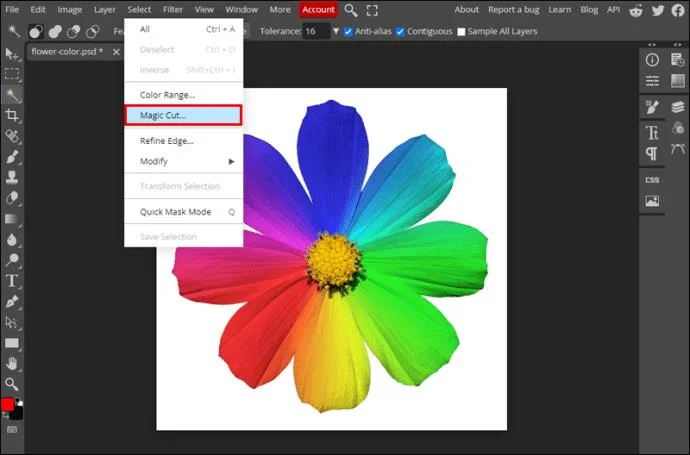Open the Info panel icon
The width and height of the screenshot is (690, 455).
pyautogui.click(x=652, y=60)
